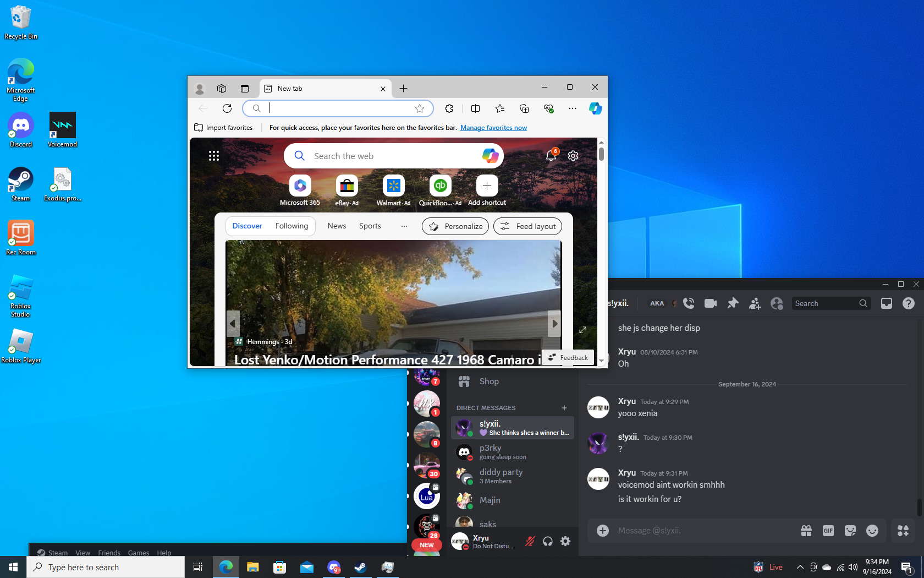This screenshot has height=578, width=924.
Task: Open Discord help
Action: click(x=909, y=303)
